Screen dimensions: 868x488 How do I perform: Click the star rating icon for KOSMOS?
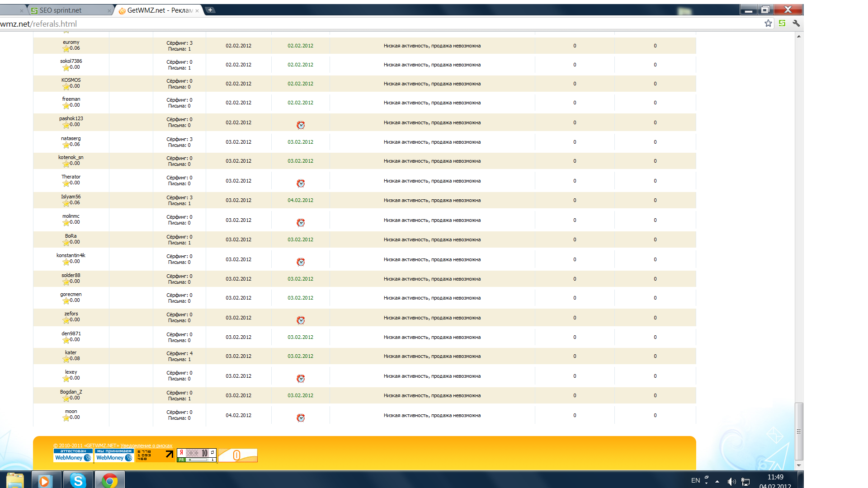pos(66,86)
